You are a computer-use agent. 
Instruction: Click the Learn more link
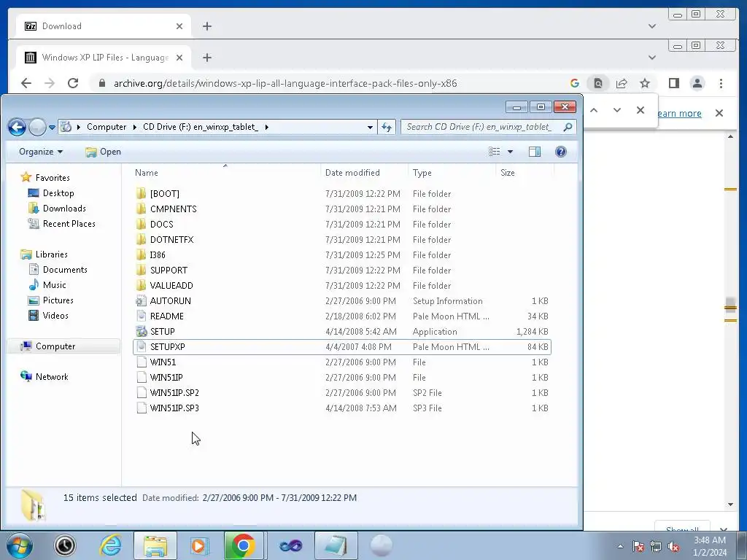(x=679, y=113)
